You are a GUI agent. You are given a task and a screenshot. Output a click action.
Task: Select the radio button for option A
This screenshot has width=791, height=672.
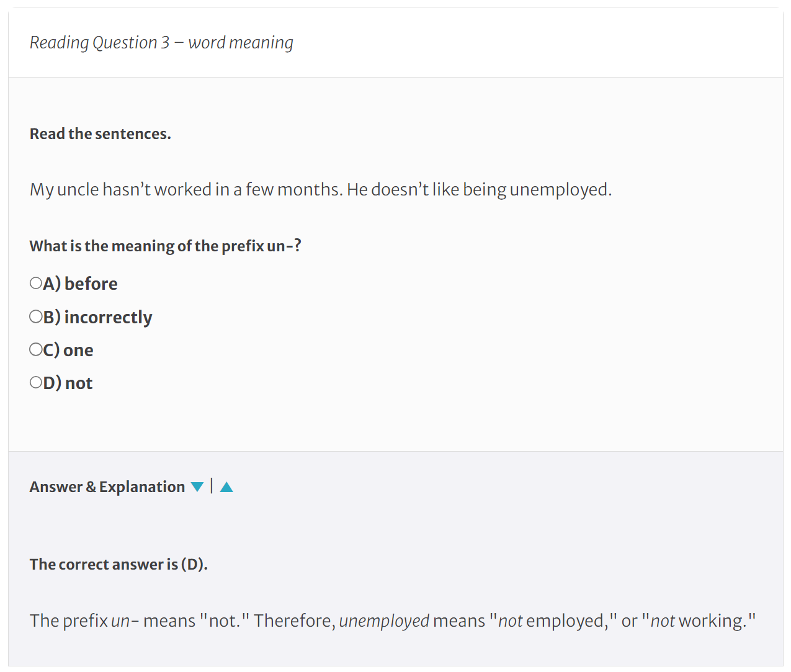36,284
